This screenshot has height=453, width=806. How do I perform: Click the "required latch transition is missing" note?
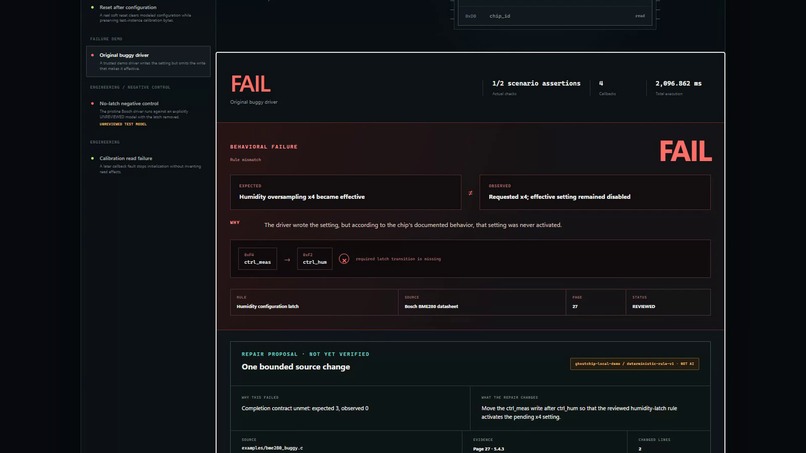[x=398, y=259]
